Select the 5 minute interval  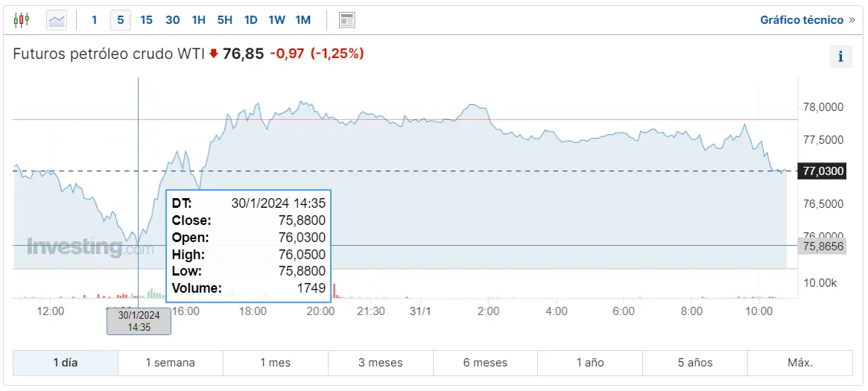121,20
